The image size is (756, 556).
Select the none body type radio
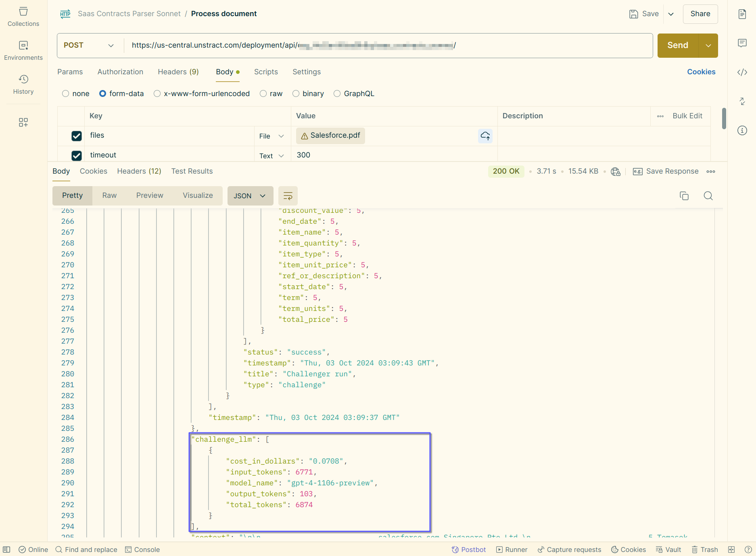[65, 94]
